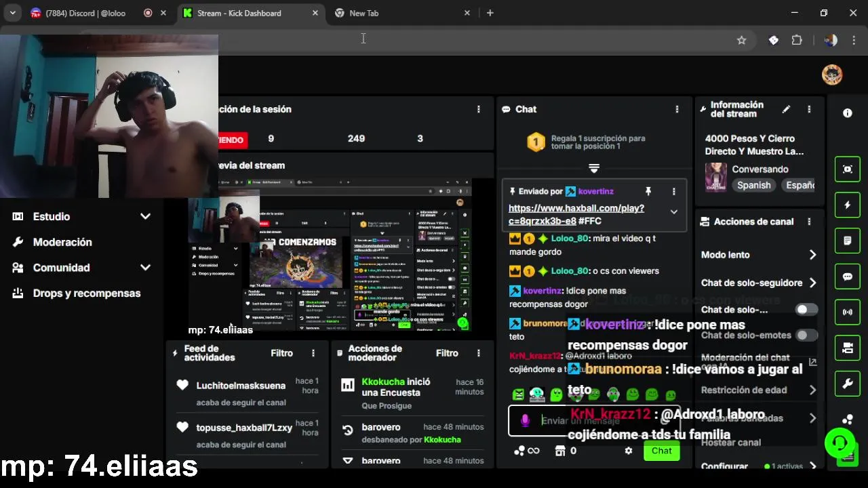Viewport: 868px width, 488px height.
Task: Open the Estudio sidebar item
Action: pyautogui.click(x=52, y=216)
